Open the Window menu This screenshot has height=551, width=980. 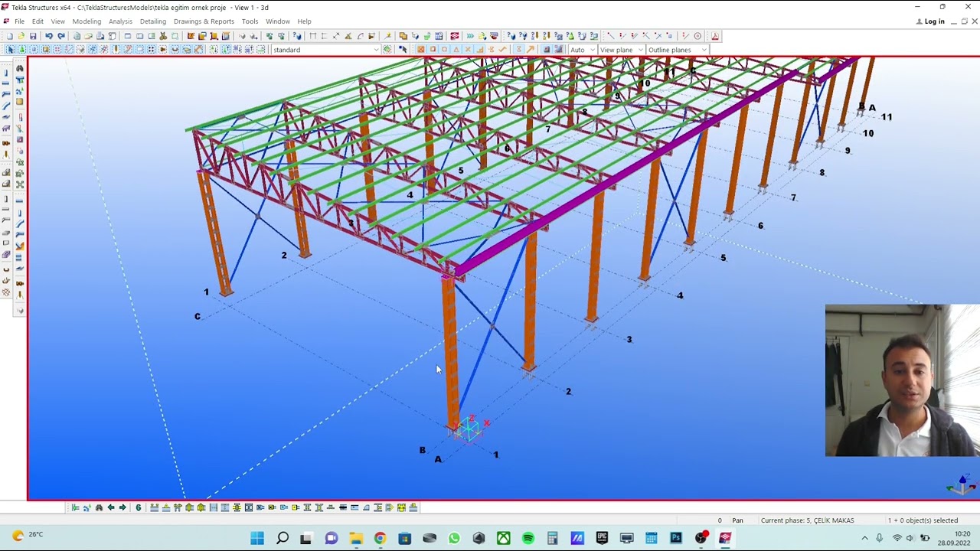pyautogui.click(x=278, y=21)
